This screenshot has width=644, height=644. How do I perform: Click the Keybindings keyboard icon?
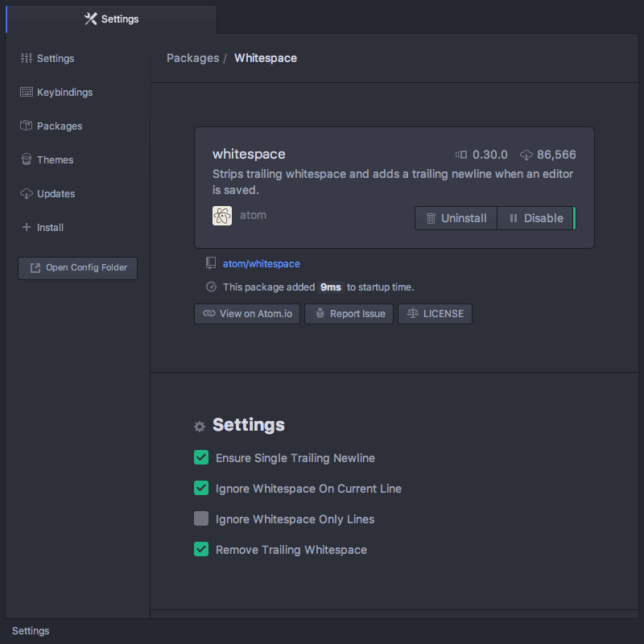point(27,92)
